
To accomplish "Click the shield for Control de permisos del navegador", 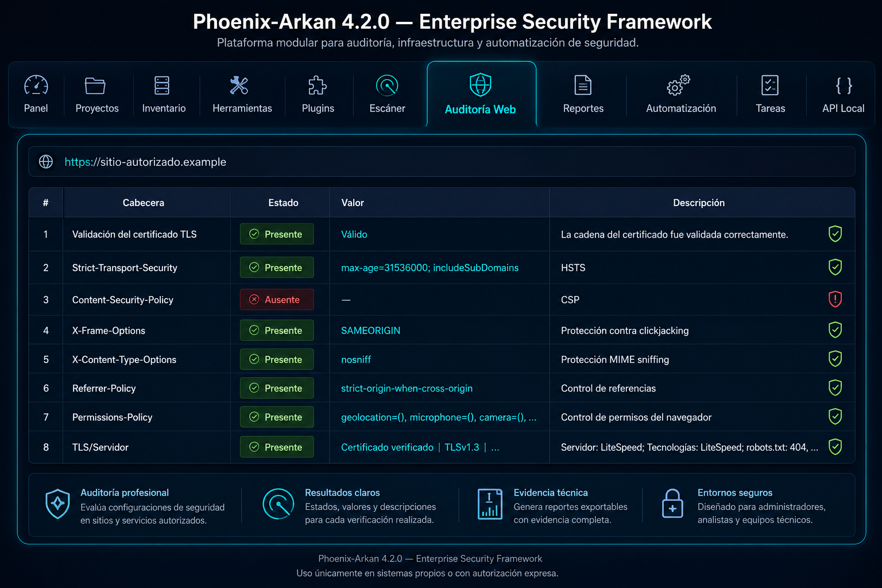I will click(x=835, y=416).
